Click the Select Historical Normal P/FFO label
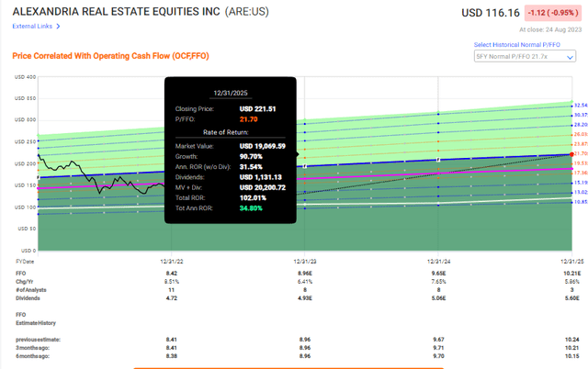 [x=516, y=45]
